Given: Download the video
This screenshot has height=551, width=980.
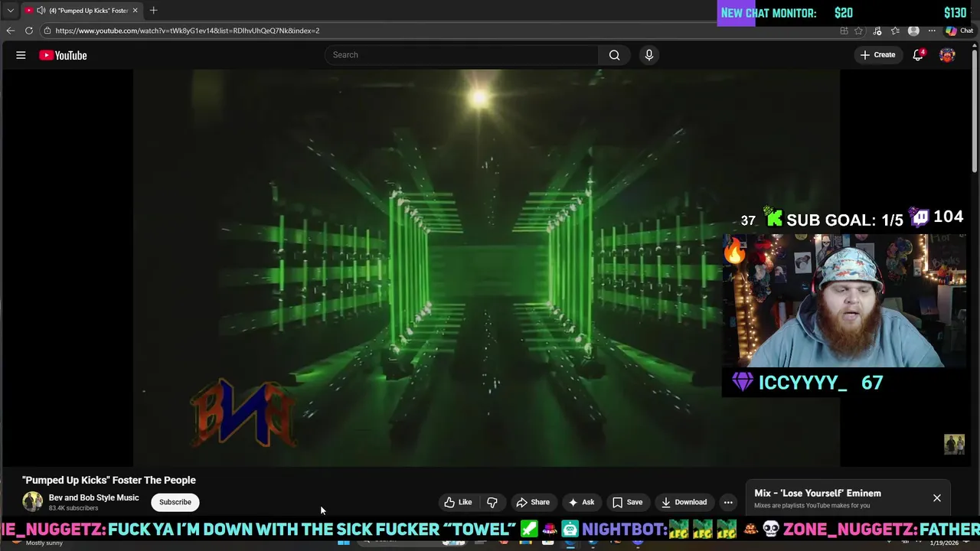Looking at the screenshot, I should [x=684, y=502].
